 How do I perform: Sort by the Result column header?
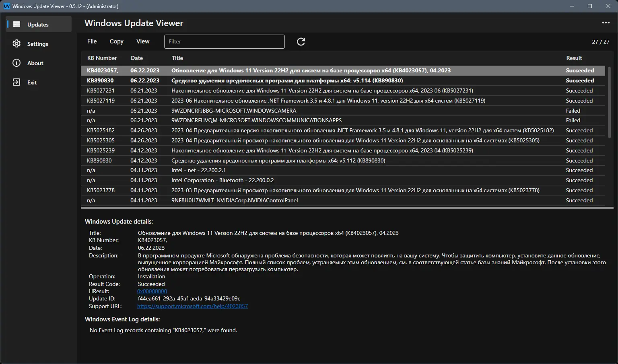[574, 58]
